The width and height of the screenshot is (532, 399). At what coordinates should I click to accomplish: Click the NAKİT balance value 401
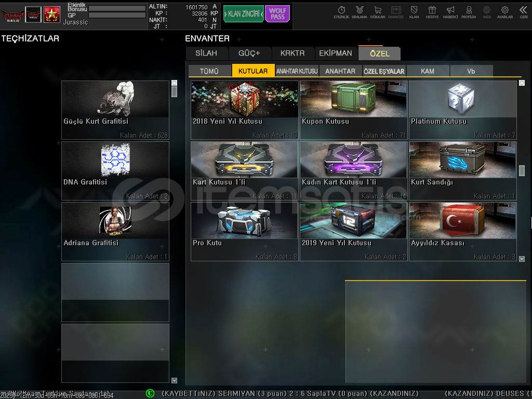tap(203, 20)
